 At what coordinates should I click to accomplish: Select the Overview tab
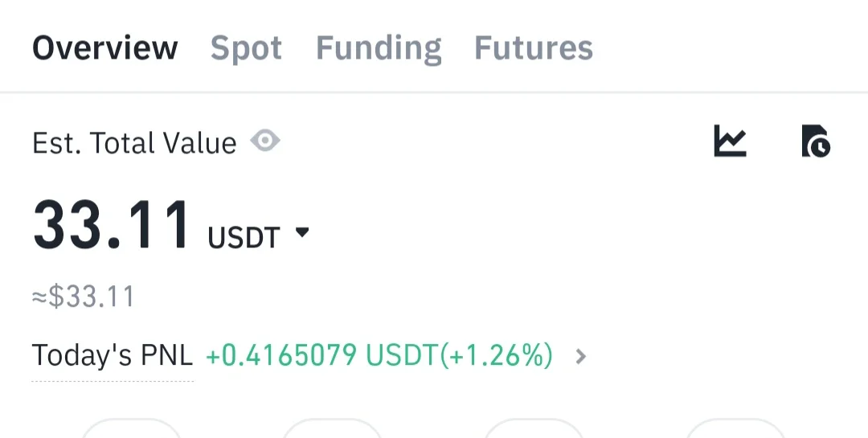(x=104, y=48)
